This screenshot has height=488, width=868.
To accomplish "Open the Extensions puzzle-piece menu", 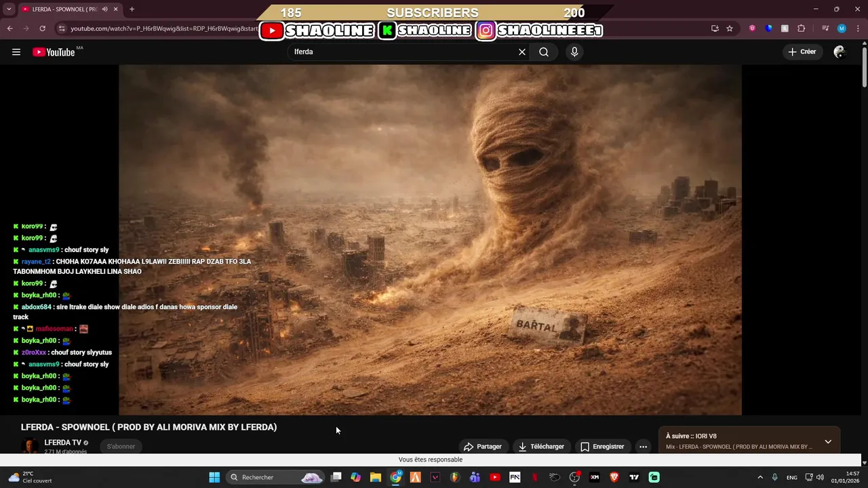I will click(801, 28).
